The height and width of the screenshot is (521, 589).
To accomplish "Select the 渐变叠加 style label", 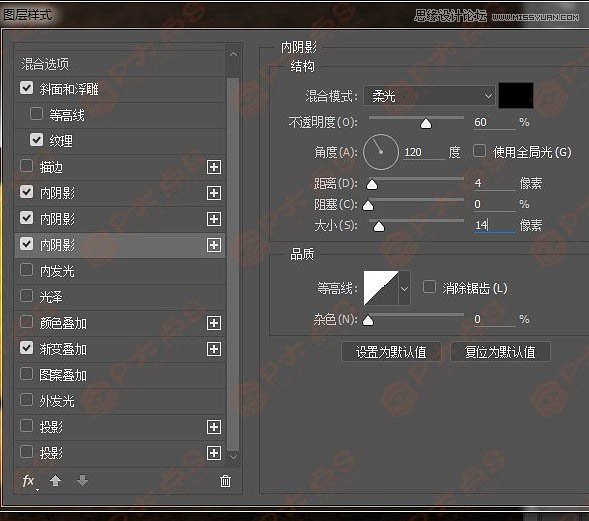I will [x=63, y=349].
